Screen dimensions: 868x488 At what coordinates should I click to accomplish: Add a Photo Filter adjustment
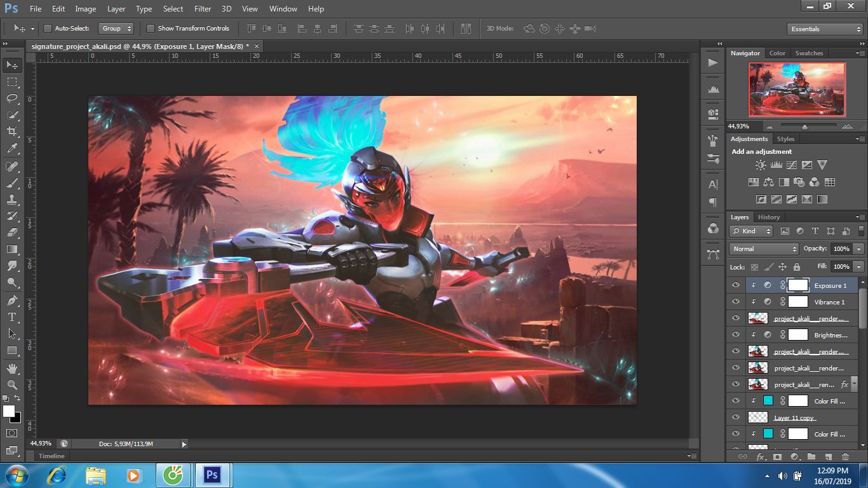click(799, 182)
